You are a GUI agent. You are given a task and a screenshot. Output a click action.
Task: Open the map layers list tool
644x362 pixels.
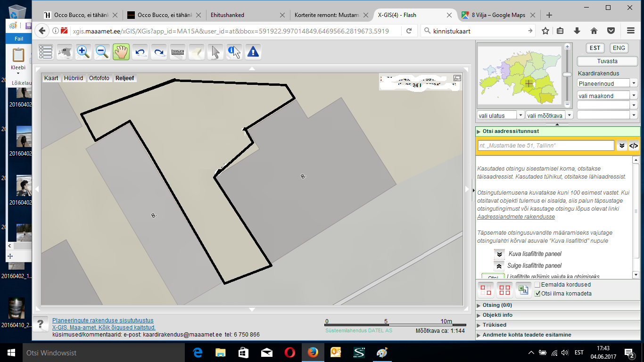click(46, 51)
